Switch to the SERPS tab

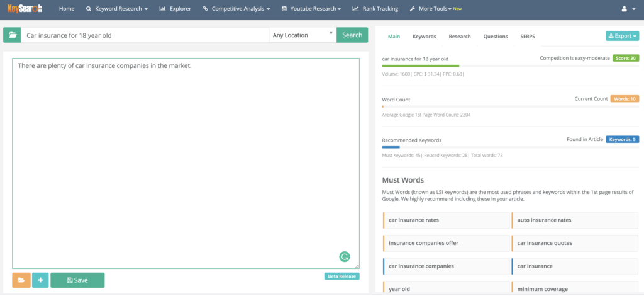[528, 36]
